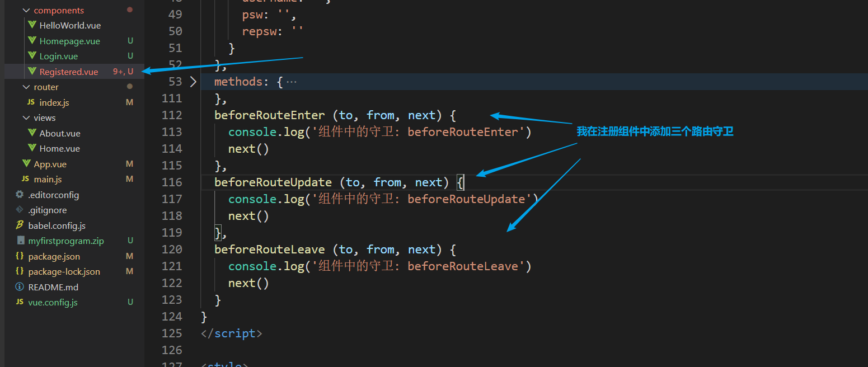Click Babel icon beside babel.config.js

point(20,225)
